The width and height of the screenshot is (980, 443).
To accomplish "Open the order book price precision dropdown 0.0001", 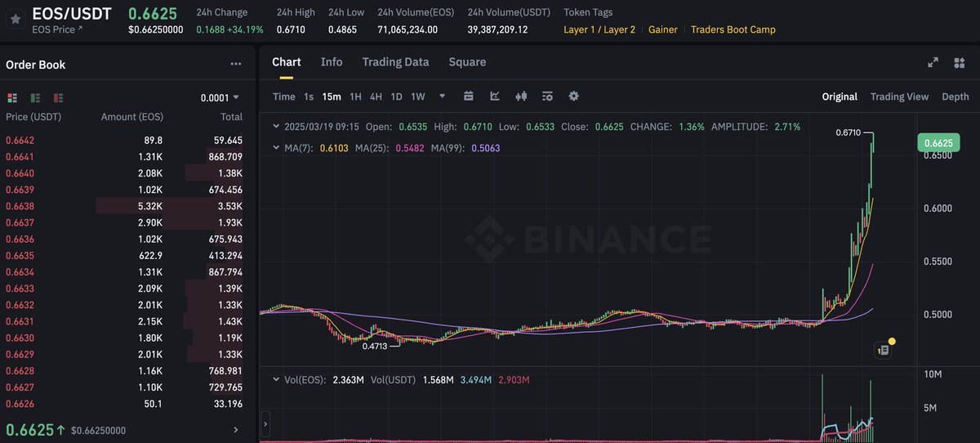I will tap(220, 97).
